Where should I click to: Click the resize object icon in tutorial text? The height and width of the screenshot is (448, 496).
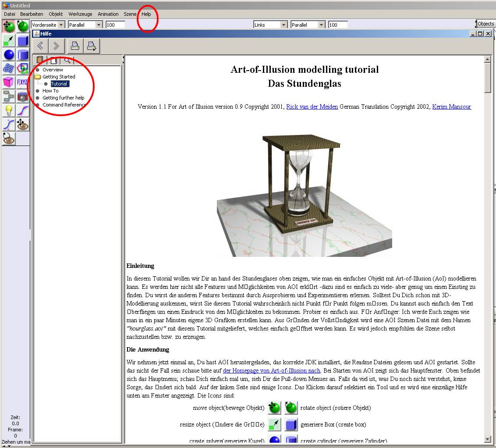(x=274, y=424)
